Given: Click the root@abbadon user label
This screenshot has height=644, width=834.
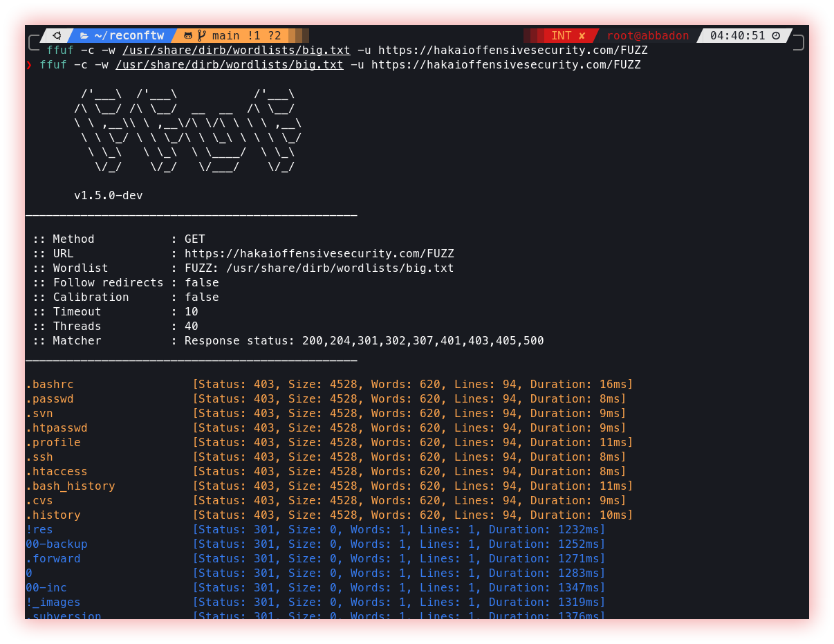Looking at the screenshot, I should point(648,36).
